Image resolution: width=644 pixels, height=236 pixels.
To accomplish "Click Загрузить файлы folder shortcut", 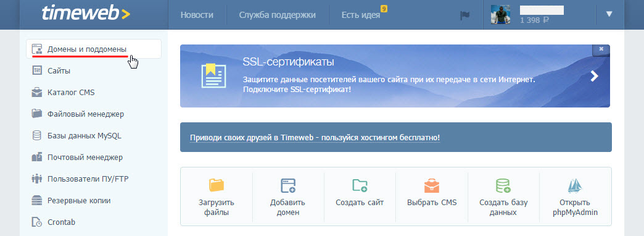I will 216,197.
